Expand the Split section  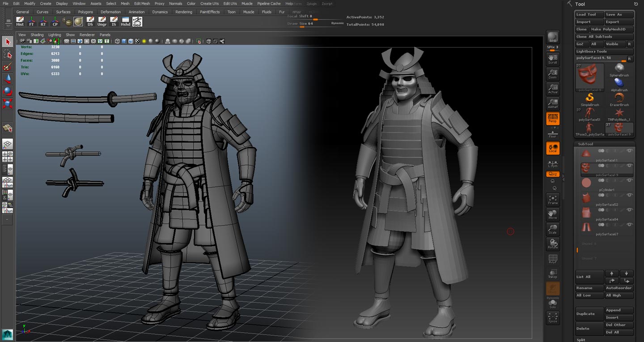click(x=581, y=340)
